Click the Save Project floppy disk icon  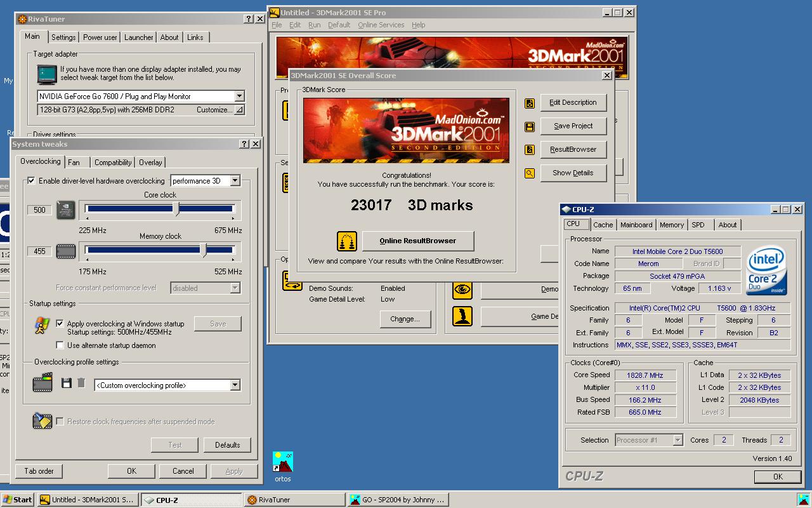(530, 126)
